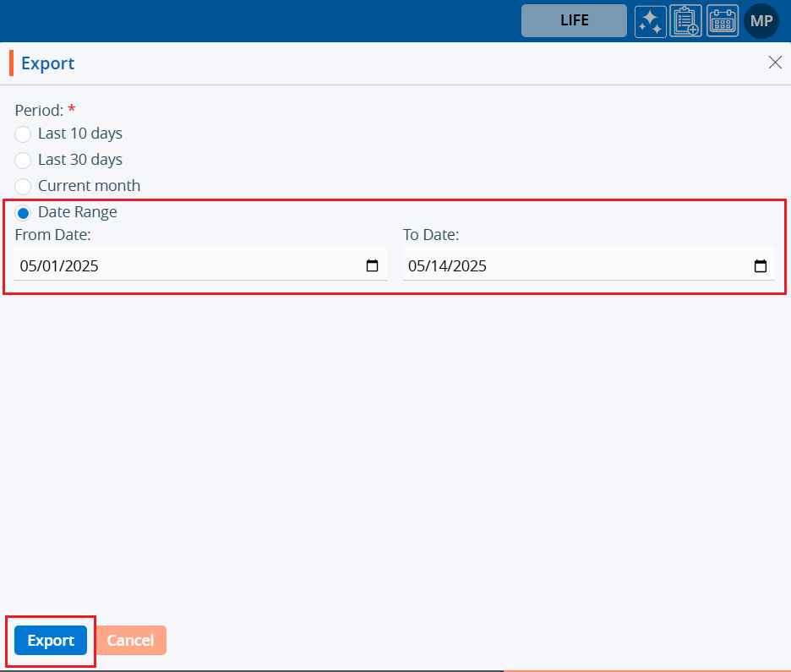Open the calendar icon in top bar
This screenshot has height=672, width=791.
(x=722, y=21)
